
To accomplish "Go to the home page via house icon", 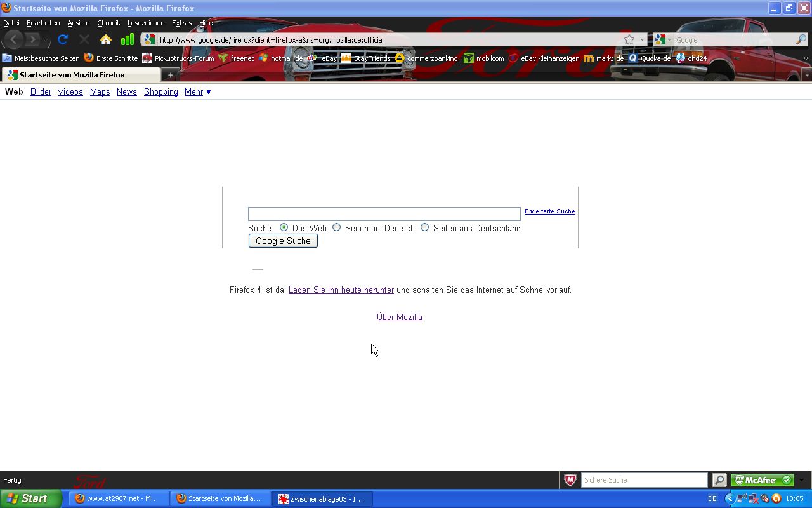I will click(106, 39).
